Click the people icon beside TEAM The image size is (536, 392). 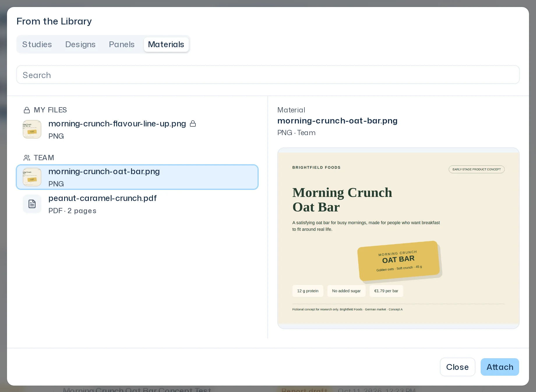(27, 158)
